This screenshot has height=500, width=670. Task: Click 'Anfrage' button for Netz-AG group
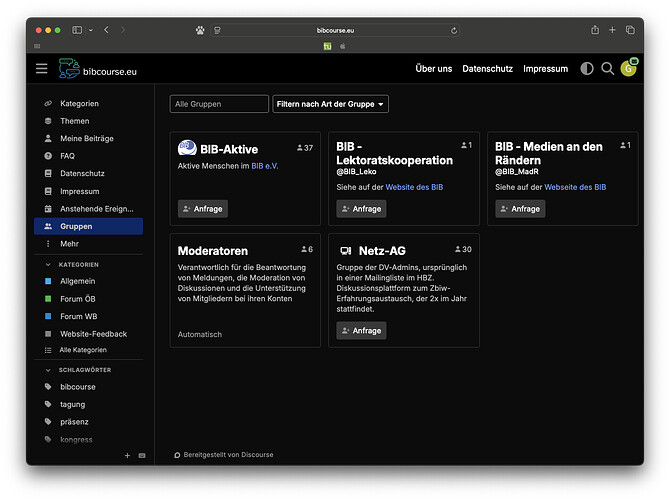click(361, 330)
